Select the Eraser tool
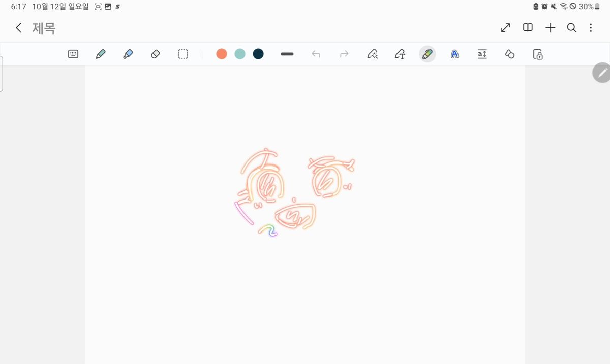Image resolution: width=610 pixels, height=364 pixels. 156,54
